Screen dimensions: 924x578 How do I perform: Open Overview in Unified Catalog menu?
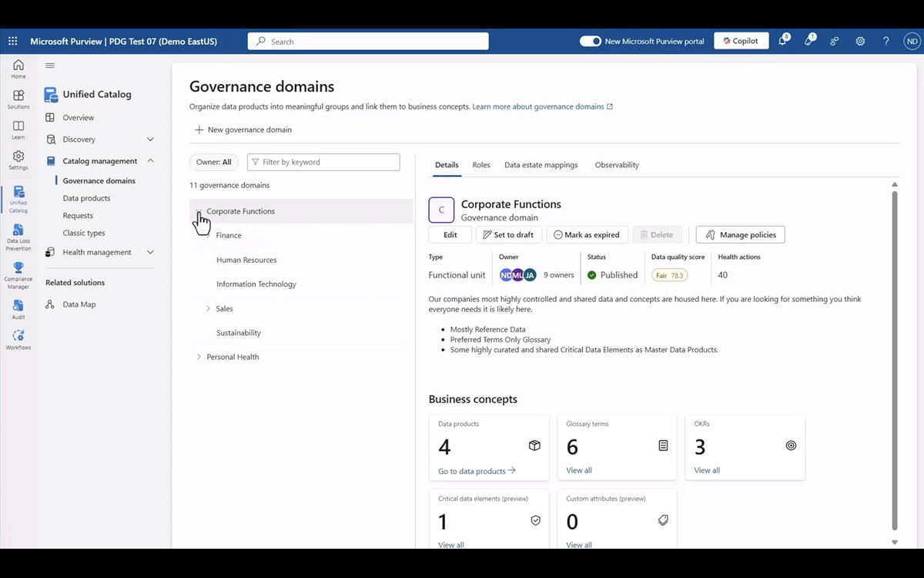(79, 118)
